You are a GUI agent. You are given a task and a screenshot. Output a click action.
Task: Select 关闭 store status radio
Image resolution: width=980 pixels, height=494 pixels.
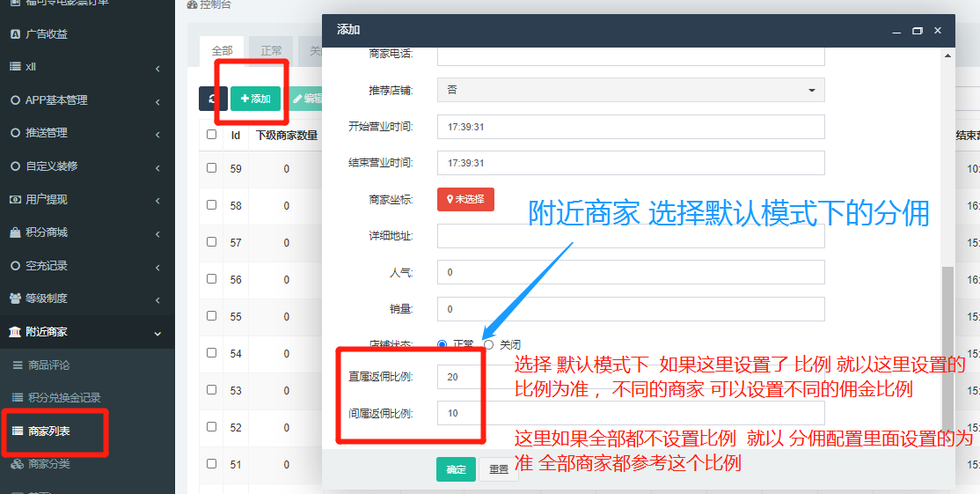pos(489,344)
